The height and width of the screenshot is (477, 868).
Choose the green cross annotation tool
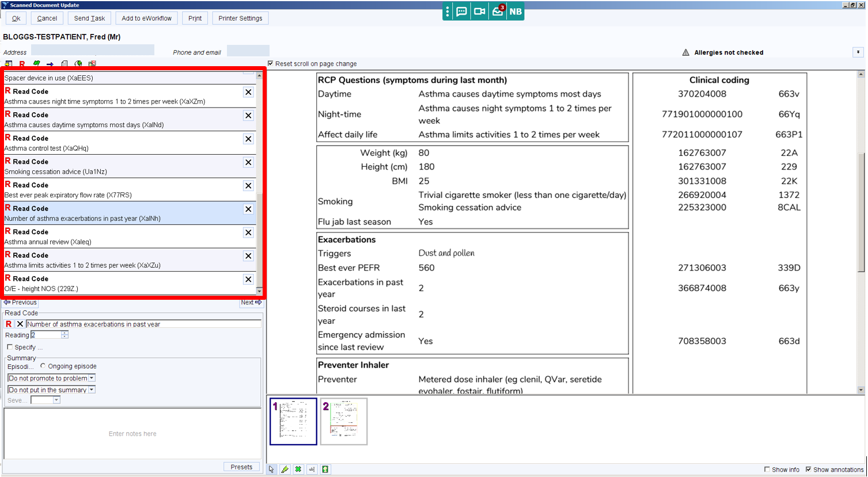tap(298, 470)
